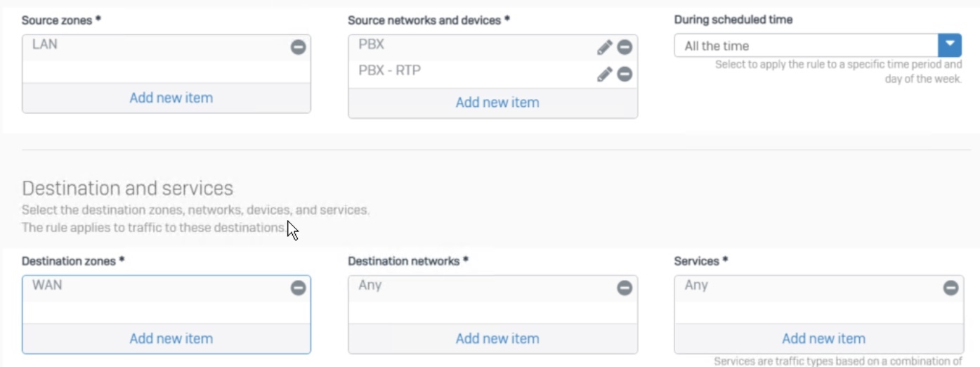Remove WAN from destination zones

point(299,288)
